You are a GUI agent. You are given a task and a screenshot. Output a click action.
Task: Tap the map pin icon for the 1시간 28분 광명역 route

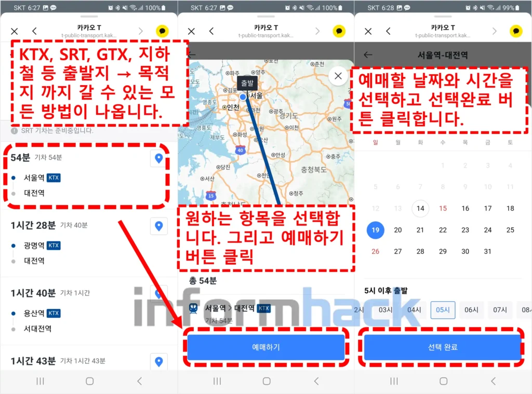(159, 226)
